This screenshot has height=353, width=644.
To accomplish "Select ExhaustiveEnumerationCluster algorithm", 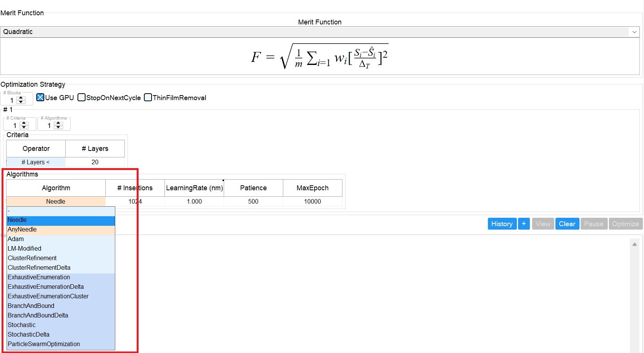I will 48,296.
